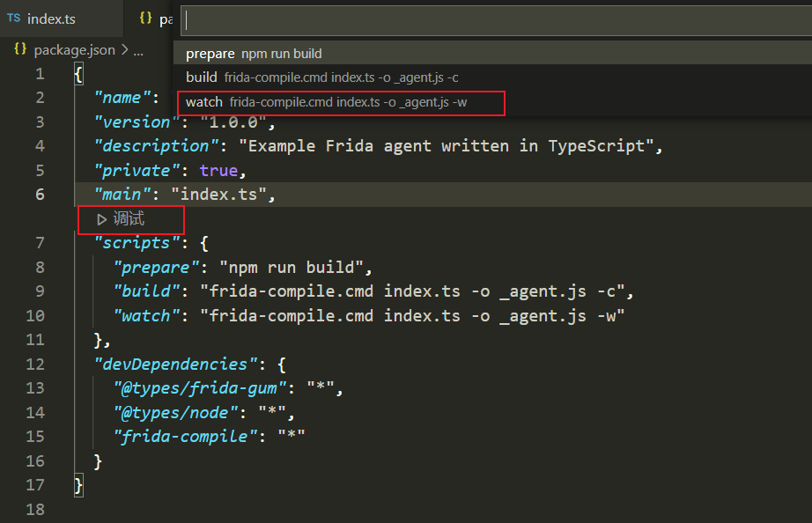Image resolution: width=812 pixels, height=523 pixels.
Task: Click the braces icon in the breadcrumb bar
Action: tap(19, 49)
